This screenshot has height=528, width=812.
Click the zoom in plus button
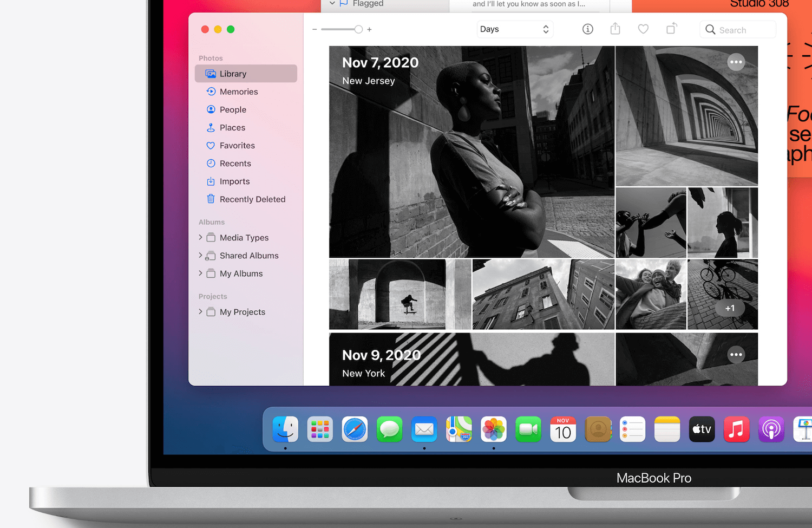click(369, 30)
